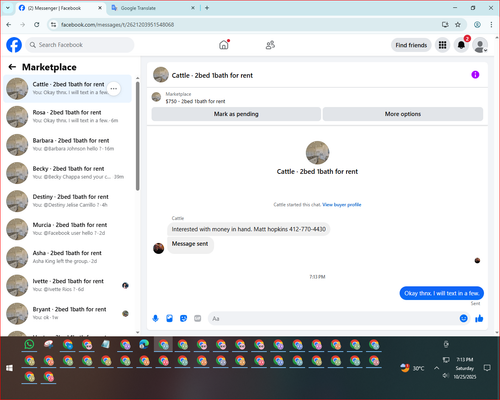
Task: Open the Chrome profile icon
Action: tap(477, 24)
